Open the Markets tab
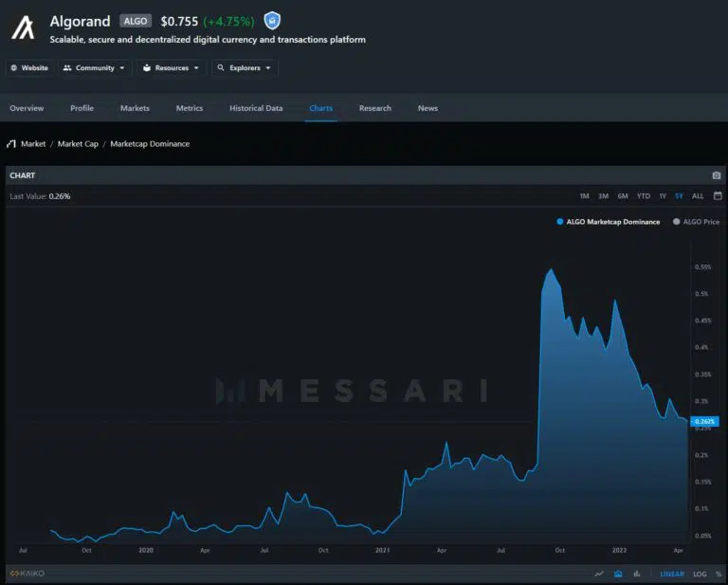The image size is (728, 585). click(x=135, y=108)
